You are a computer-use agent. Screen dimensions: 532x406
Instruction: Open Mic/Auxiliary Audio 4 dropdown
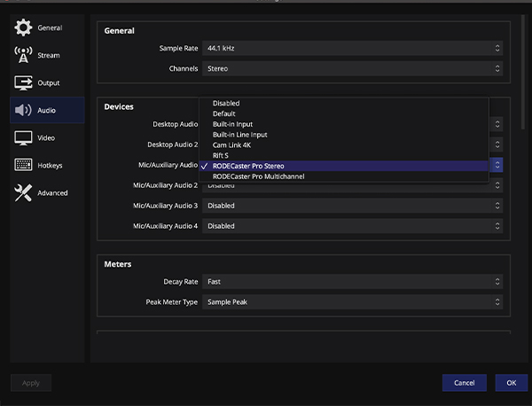353,226
